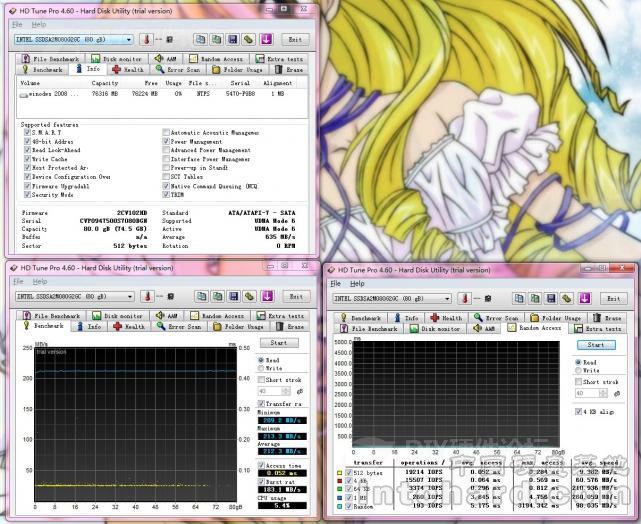Click copy-text icon in Benchmark window toolbar
641x524 pixels.
click(x=201, y=296)
